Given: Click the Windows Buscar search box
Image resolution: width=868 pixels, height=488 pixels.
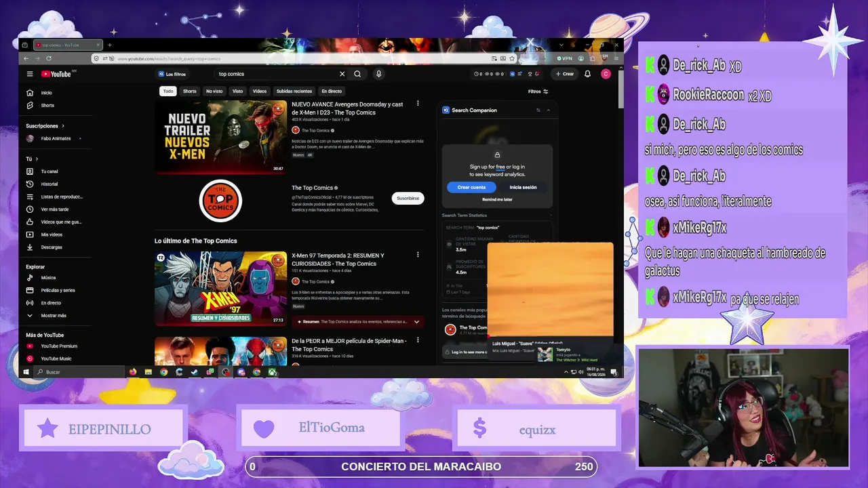Looking at the screenshot, I should [x=80, y=372].
